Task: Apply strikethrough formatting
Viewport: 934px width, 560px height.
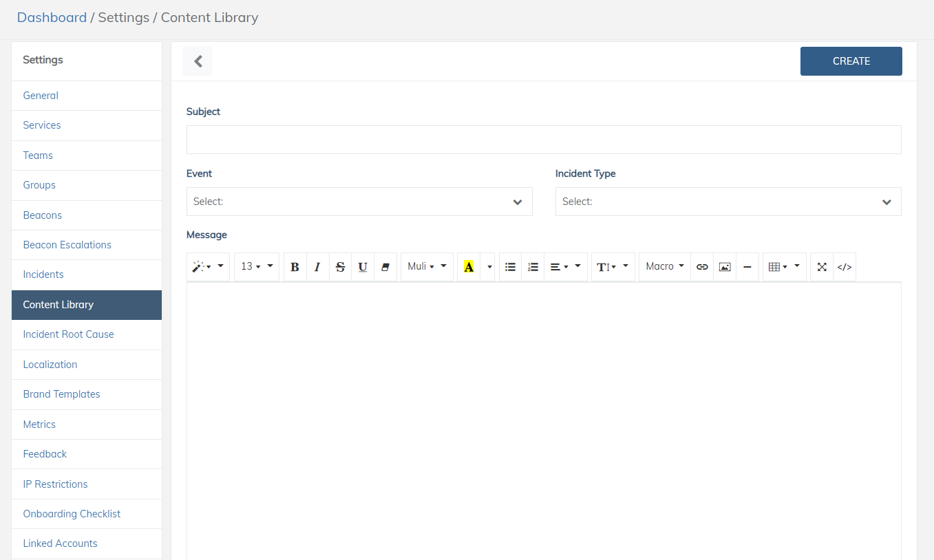Action: [340, 267]
